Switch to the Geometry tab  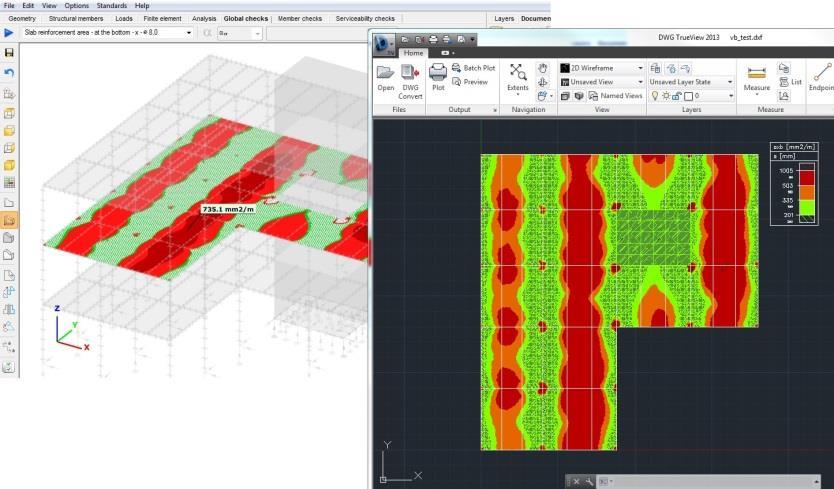pos(22,19)
